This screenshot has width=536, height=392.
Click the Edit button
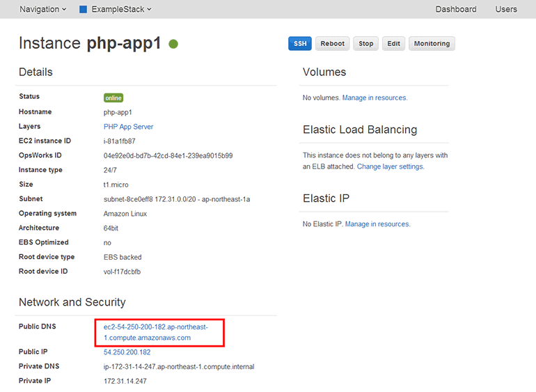pyautogui.click(x=393, y=44)
